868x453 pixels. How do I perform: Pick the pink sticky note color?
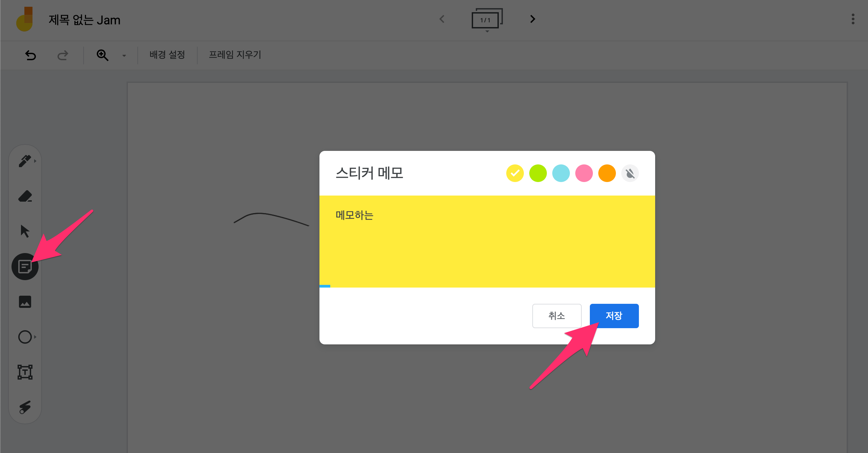click(584, 173)
